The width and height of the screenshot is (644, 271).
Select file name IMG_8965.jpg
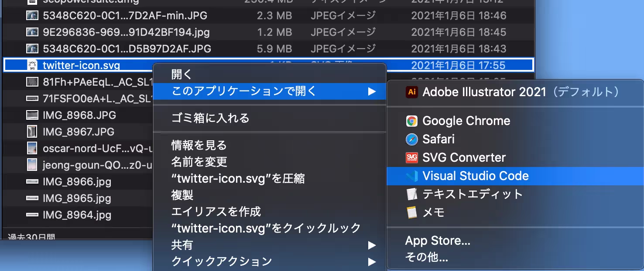pyautogui.click(x=77, y=198)
